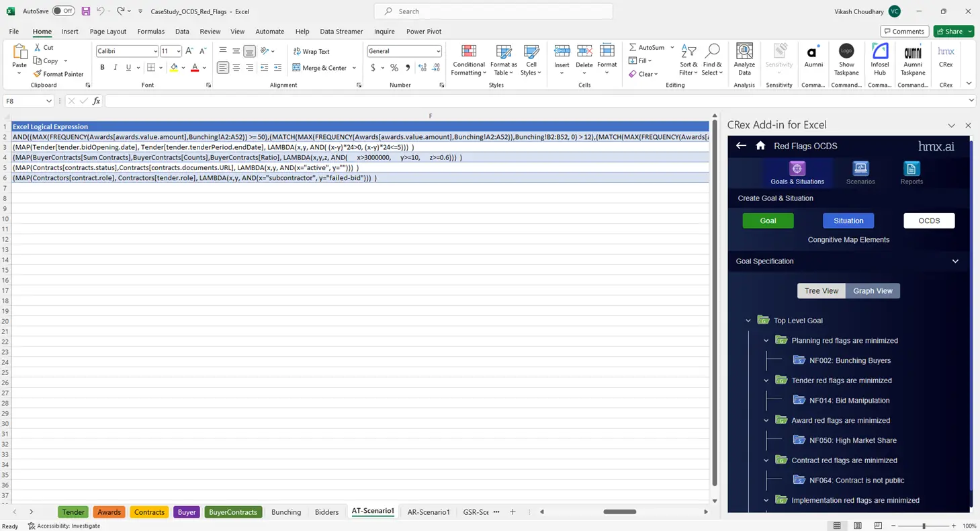Click the Undo arrow icon
Image resolution: width=980 pixels, height=531 pixels.
(x=100, y=11)
